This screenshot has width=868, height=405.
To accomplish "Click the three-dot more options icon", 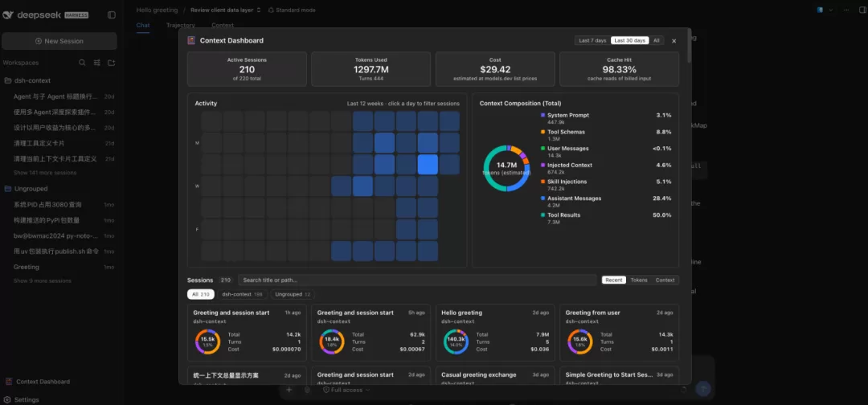I will [x=845, y=10].
